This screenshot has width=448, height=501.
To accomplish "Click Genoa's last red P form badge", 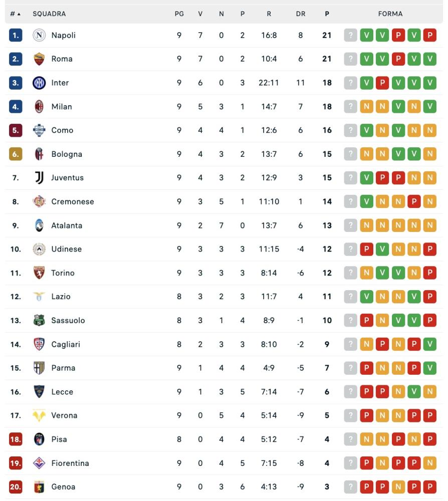I will point(429,486).
